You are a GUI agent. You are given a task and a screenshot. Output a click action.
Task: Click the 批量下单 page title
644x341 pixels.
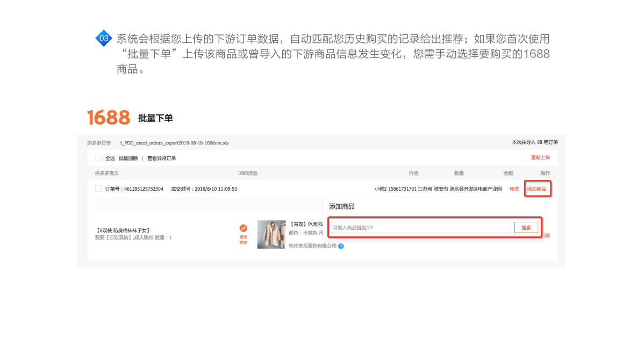[155, 118]
